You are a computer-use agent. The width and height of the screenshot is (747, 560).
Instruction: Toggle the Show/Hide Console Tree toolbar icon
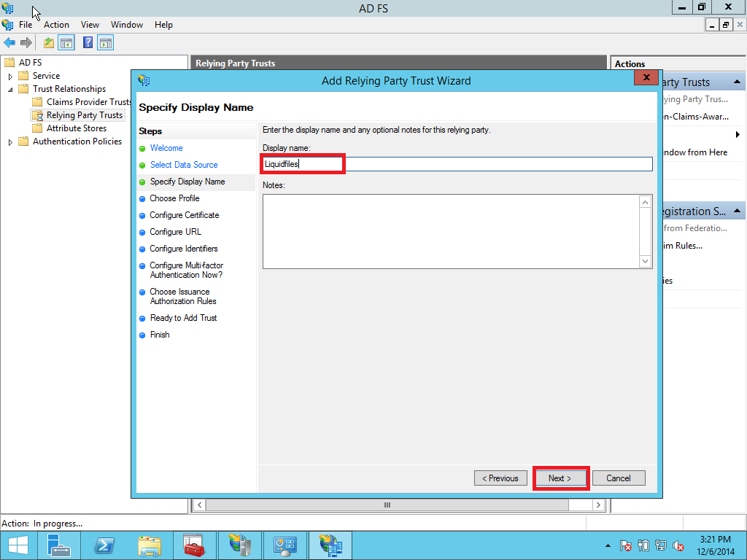[66, 43]
